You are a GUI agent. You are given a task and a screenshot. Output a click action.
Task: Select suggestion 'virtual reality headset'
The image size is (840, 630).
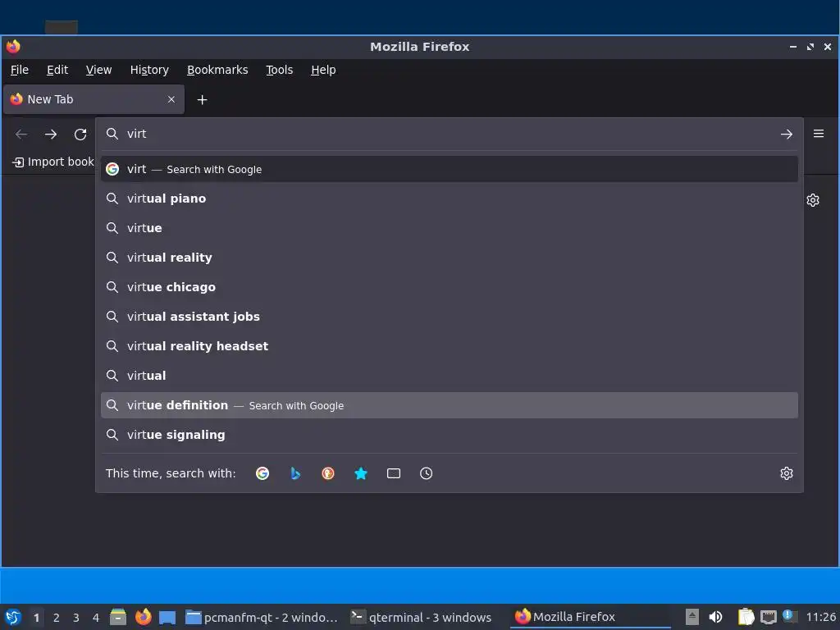coord(449,346)
